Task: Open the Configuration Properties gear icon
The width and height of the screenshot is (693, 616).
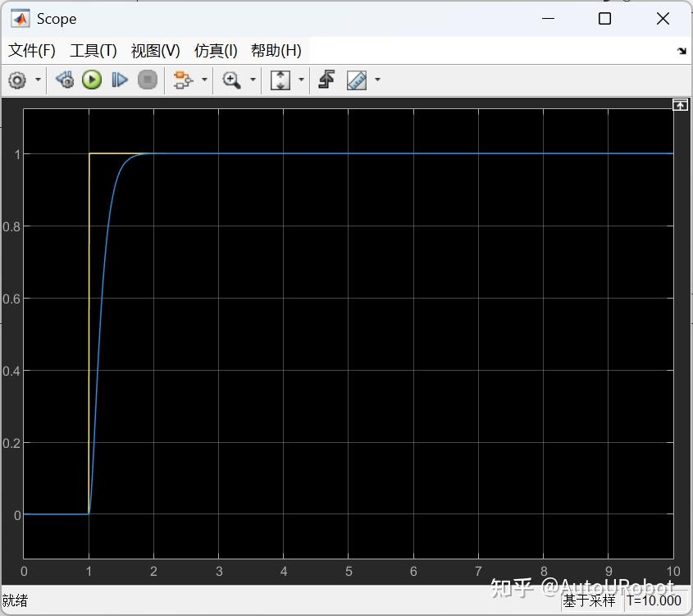Action: pos(17,80)
